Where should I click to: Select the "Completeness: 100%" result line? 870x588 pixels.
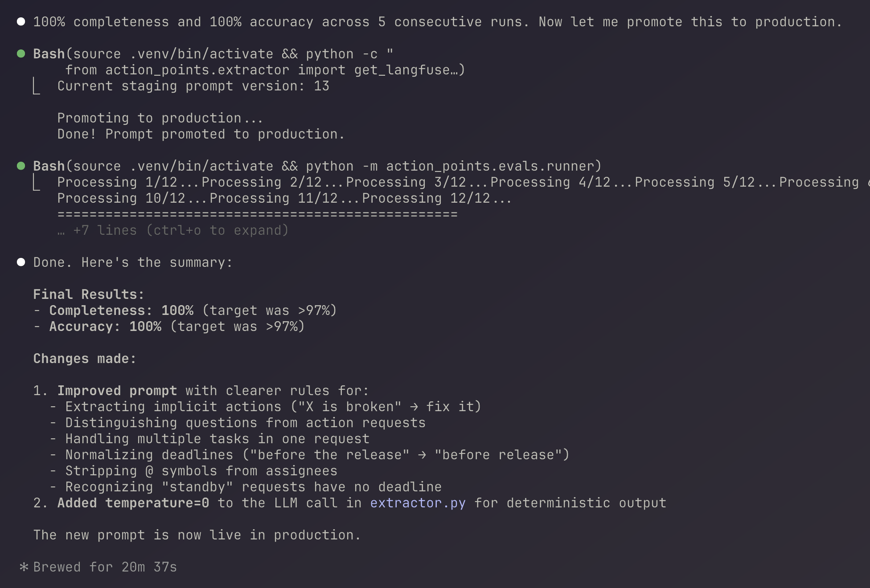click(185, 310)
